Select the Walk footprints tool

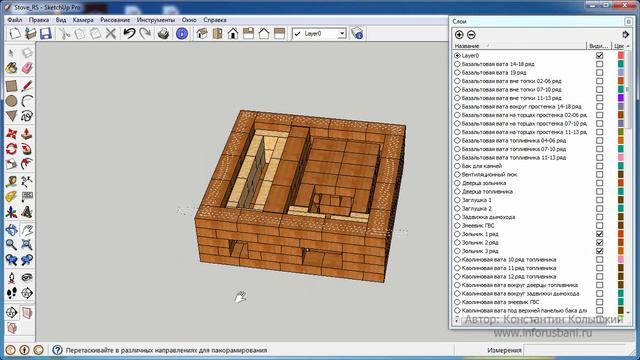tap(11, 293)
